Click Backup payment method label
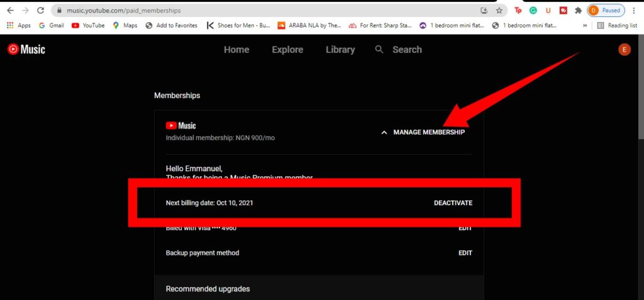Screen dimensions: 644x300 click(203, 253)
